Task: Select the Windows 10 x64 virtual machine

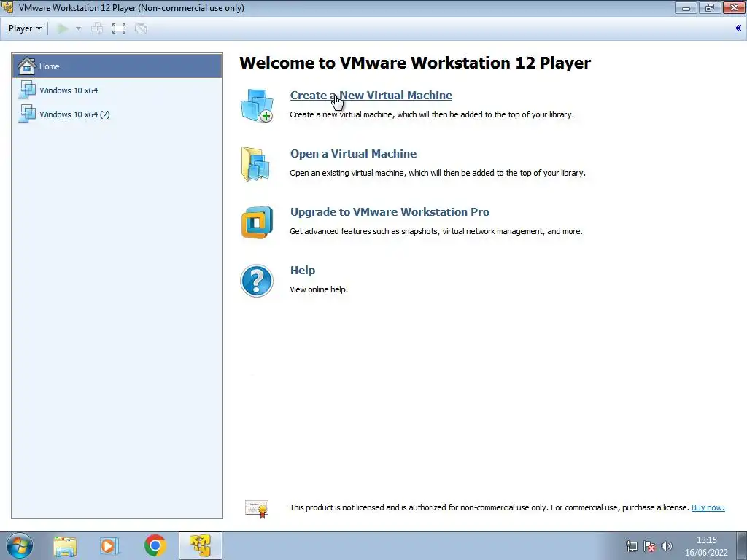Action: point(117,90)
